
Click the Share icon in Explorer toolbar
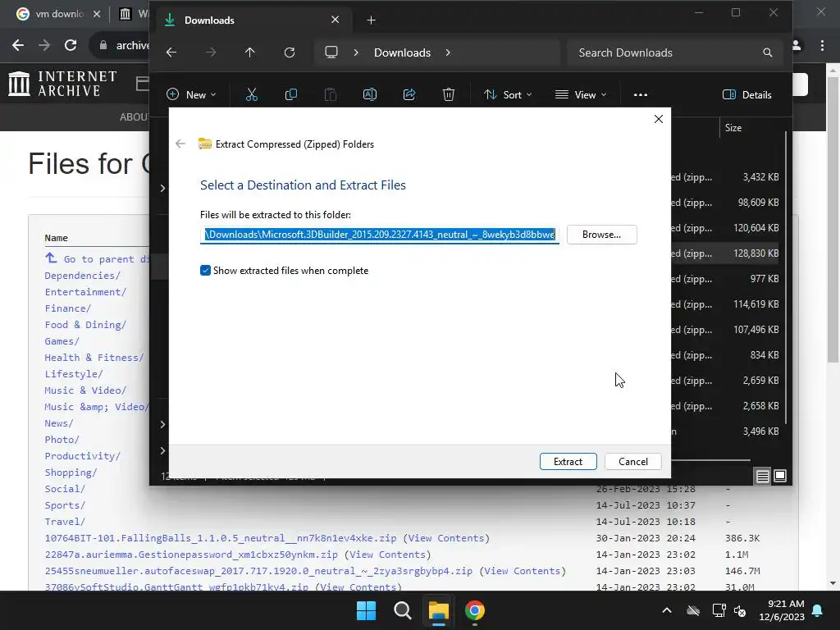409,95
